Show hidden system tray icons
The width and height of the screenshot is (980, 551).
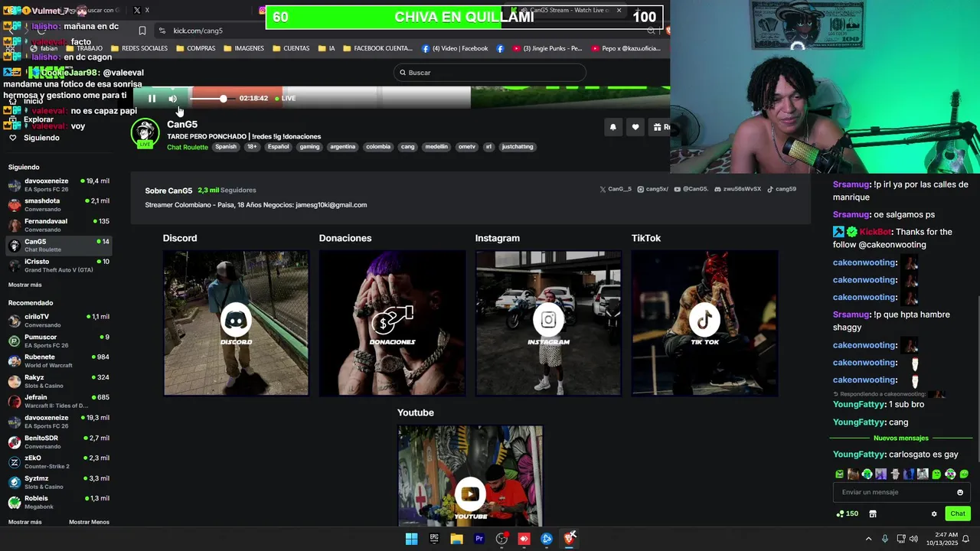[x=868, y=539]
